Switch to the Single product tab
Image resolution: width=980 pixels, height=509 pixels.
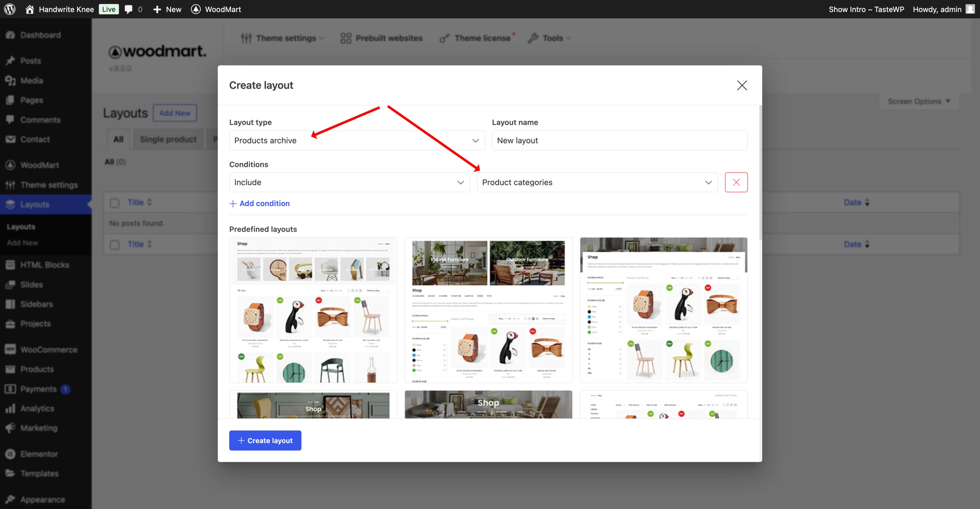pos(168,139)
